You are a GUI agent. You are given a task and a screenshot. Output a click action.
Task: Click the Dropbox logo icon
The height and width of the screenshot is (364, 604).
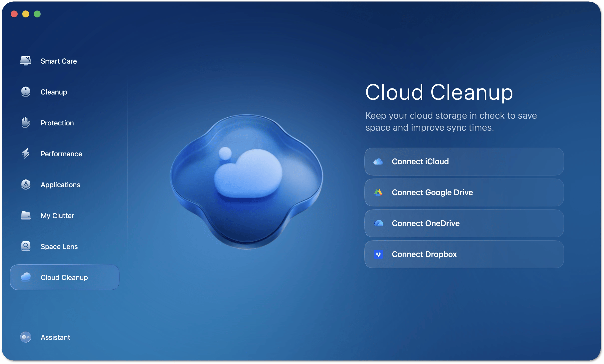click(x=378, y=254)
